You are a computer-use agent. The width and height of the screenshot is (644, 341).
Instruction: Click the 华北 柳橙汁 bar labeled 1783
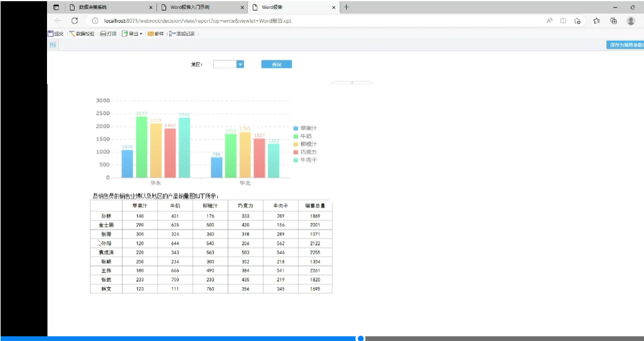(245, 155)
